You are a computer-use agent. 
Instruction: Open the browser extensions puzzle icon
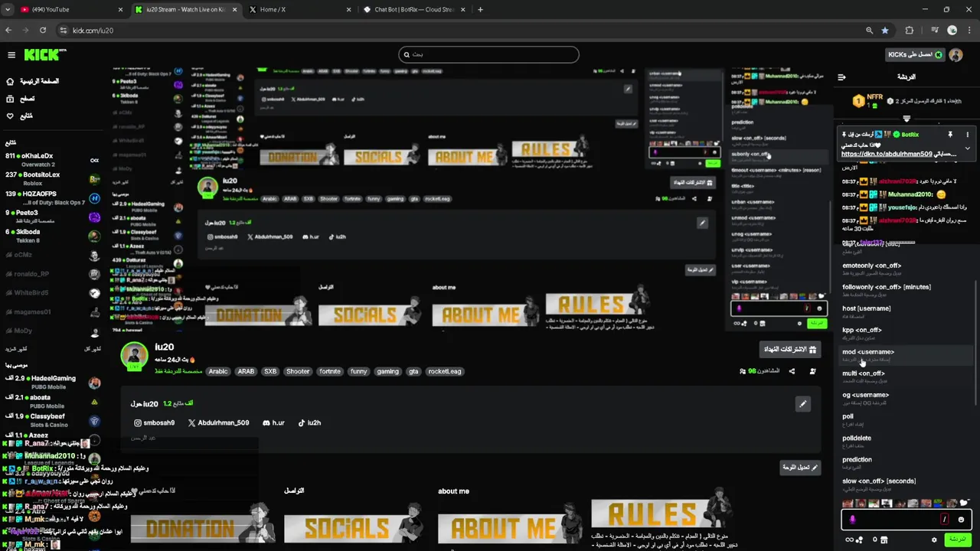[910, 31]
